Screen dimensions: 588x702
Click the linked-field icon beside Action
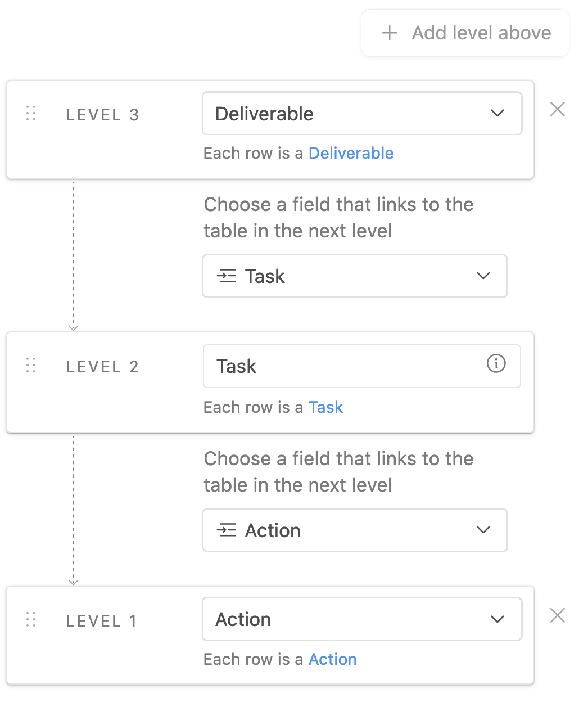point(227,530)
